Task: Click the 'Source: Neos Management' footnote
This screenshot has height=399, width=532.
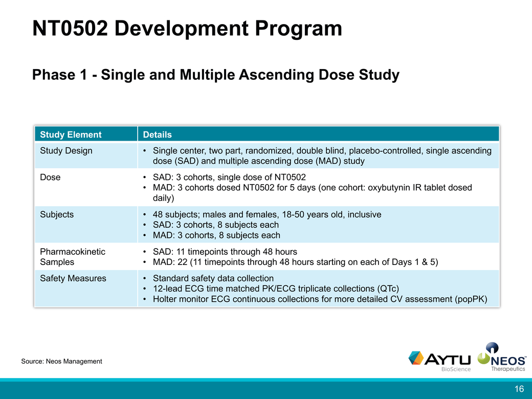Action: [x=61, y=361]
